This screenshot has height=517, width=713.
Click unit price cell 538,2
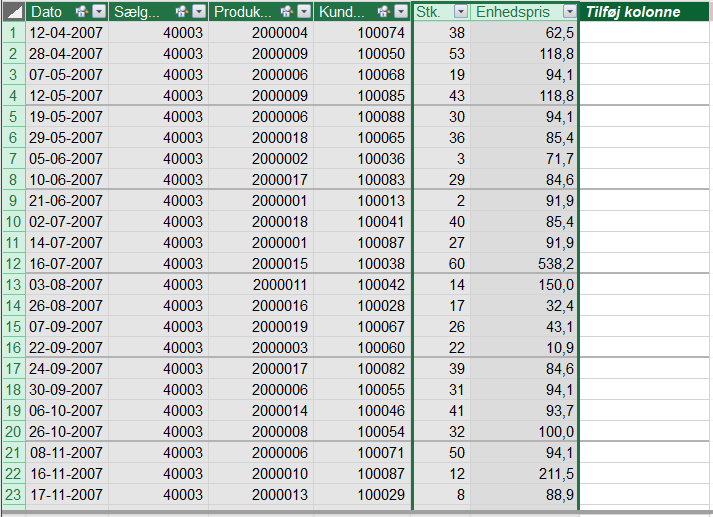(x=524, y=264)
